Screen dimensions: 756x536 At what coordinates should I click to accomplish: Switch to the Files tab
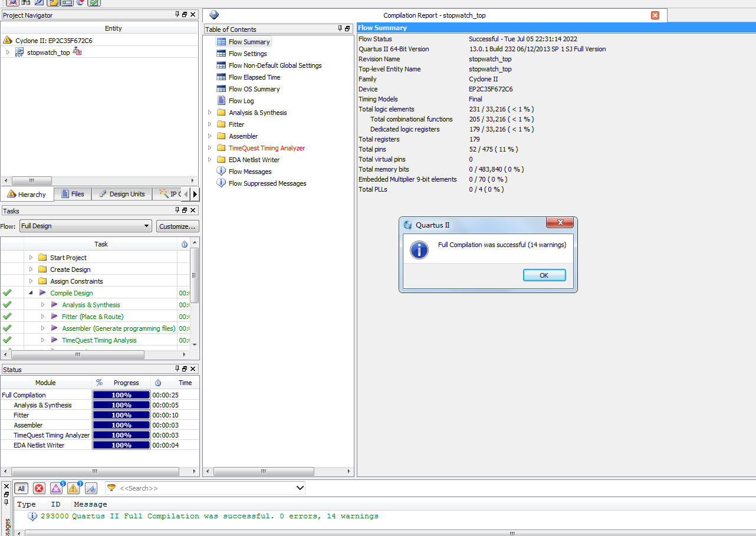pos(73,194)
